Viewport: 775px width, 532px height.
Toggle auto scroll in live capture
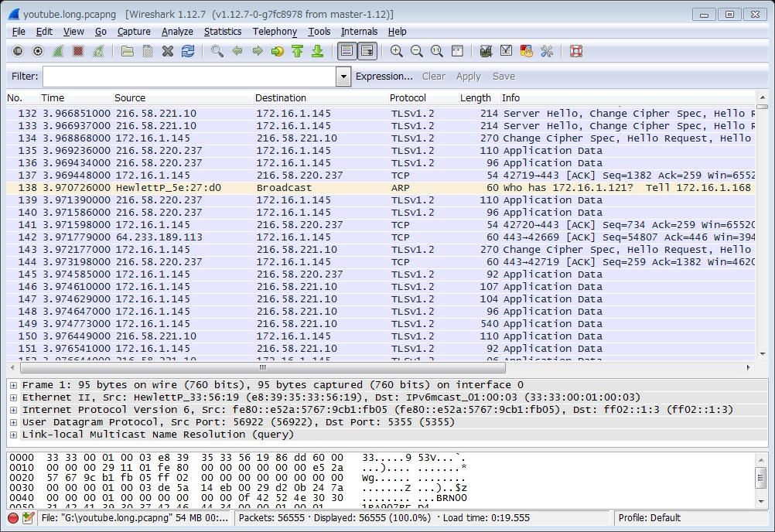click(x=367, y=51)
